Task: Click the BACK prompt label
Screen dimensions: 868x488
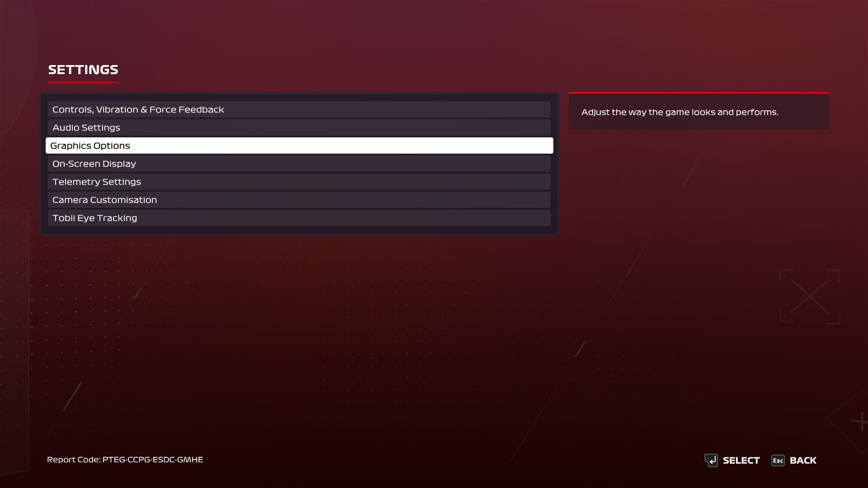Action: (803, 460)
